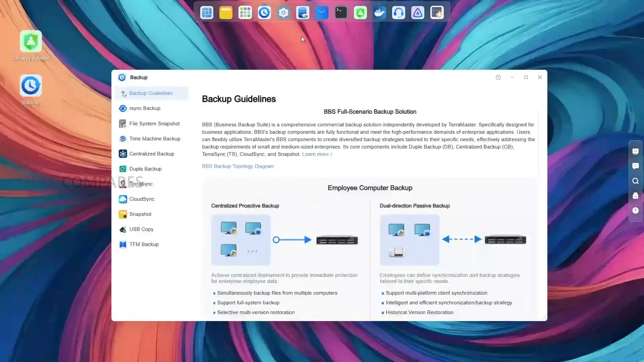This screenshot has width=644, height=362.
Task: Open TFM Backup
Action: click(144, 244)
